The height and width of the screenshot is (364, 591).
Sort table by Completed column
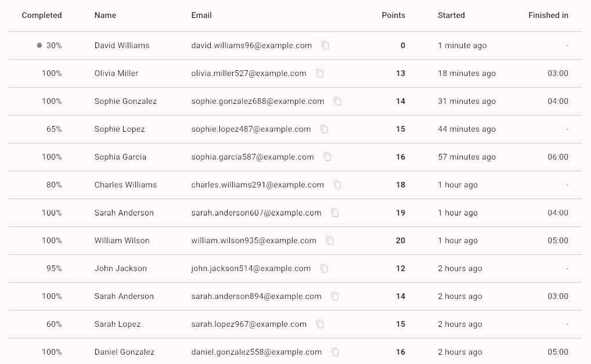[42, 16]
